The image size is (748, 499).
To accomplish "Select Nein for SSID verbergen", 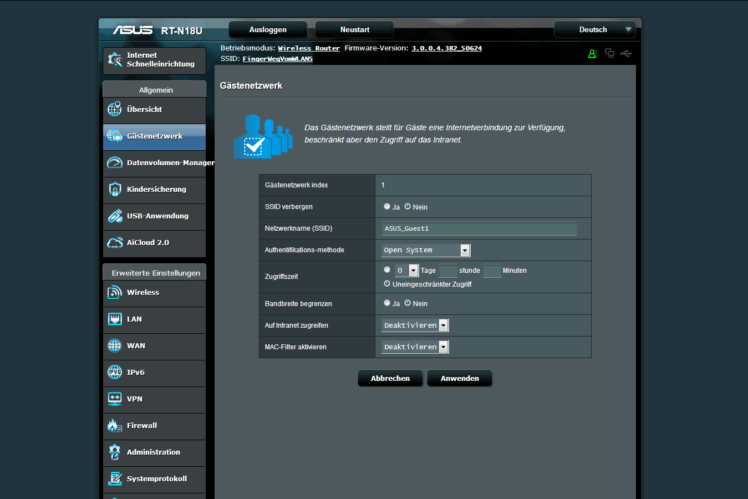I will click(x=407, y=207).
